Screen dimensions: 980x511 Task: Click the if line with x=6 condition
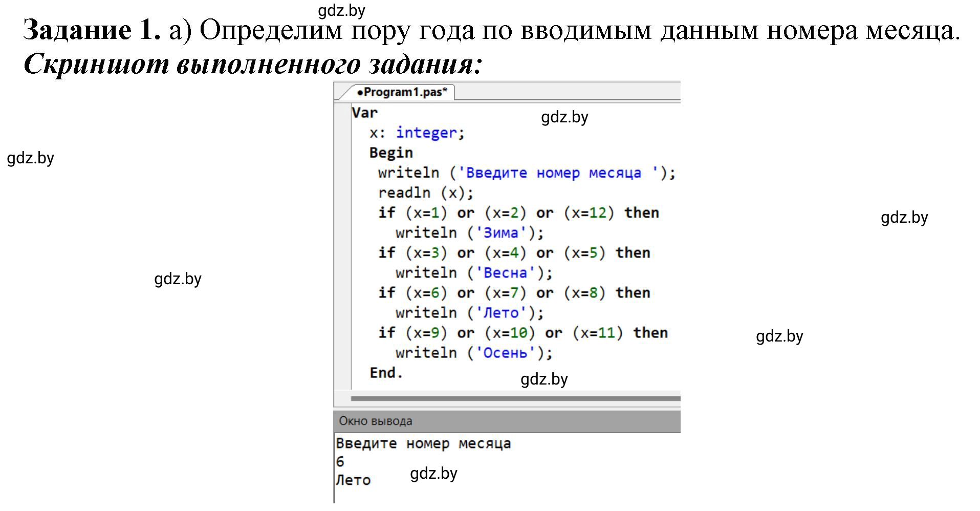[x=514, y=292]
